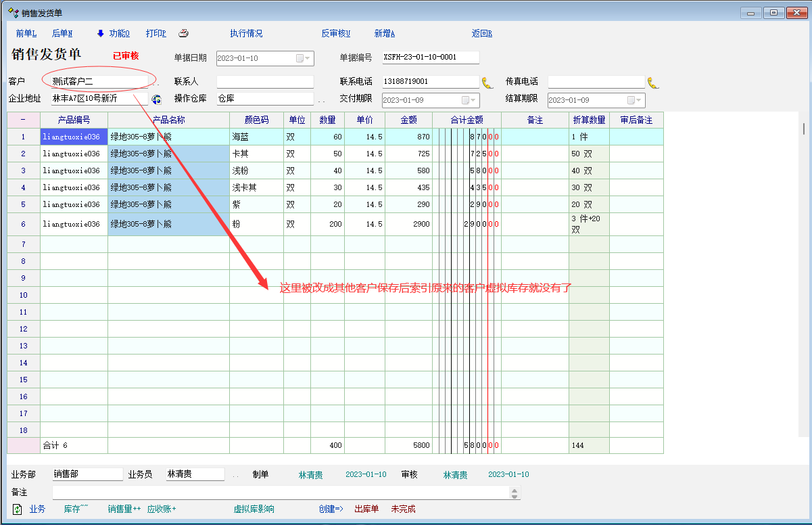Click the globe icon next to 企业地址
Screen dimensions: 812x525
coord(157,99)
